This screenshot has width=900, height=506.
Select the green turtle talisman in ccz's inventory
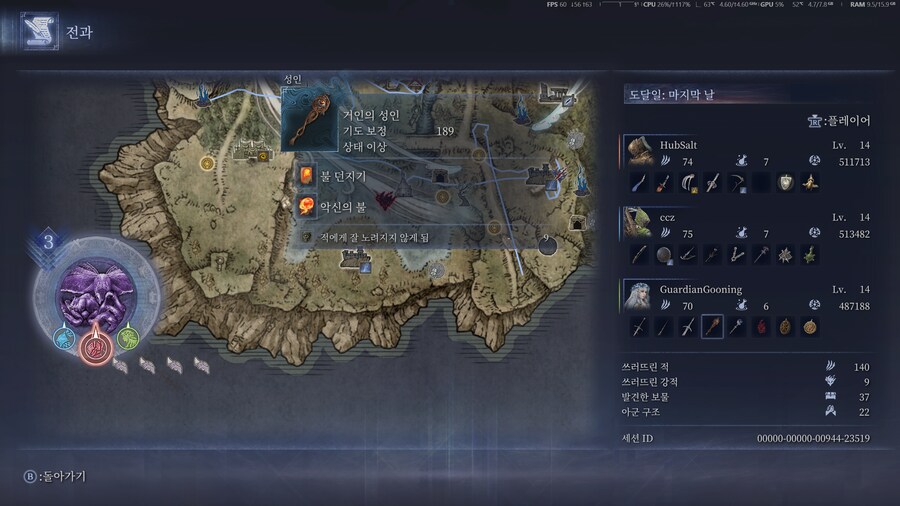coord(810,255)
